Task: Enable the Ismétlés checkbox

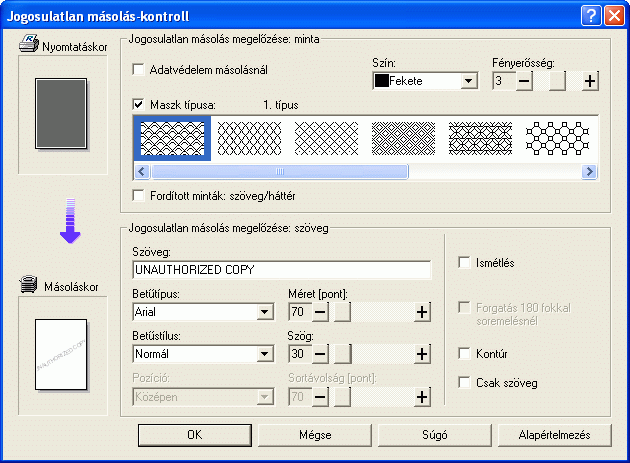Action: click(x=464, y=263)
